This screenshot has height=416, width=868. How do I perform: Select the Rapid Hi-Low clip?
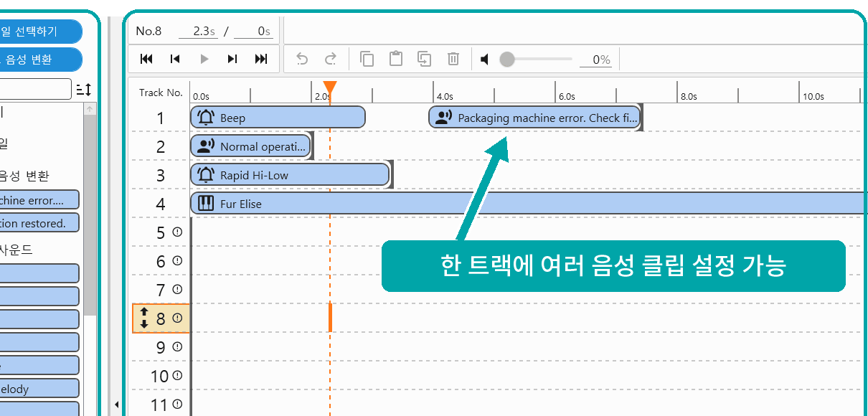click(290, 175)
